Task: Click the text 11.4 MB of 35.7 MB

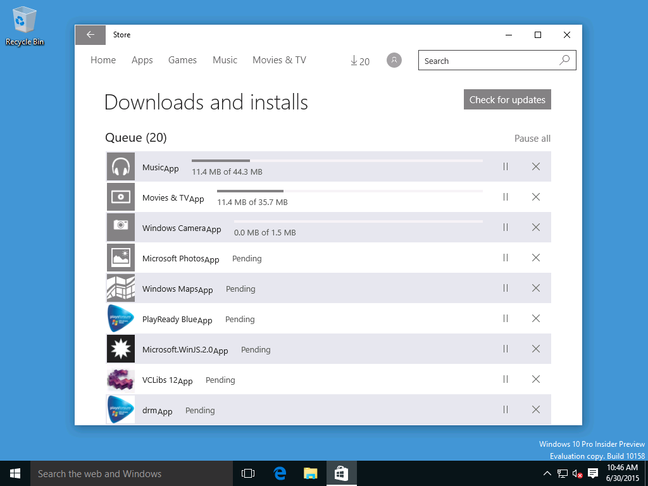Action: [253, 202]
